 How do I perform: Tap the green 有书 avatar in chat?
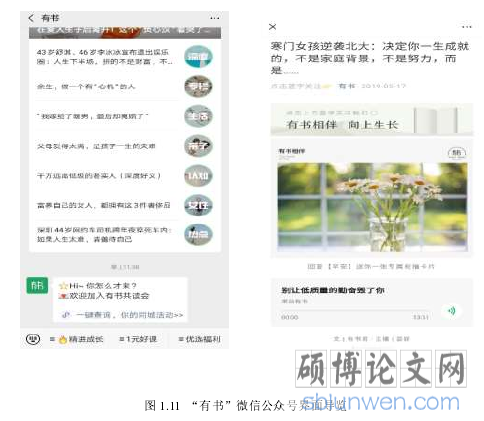pos(37,286)
